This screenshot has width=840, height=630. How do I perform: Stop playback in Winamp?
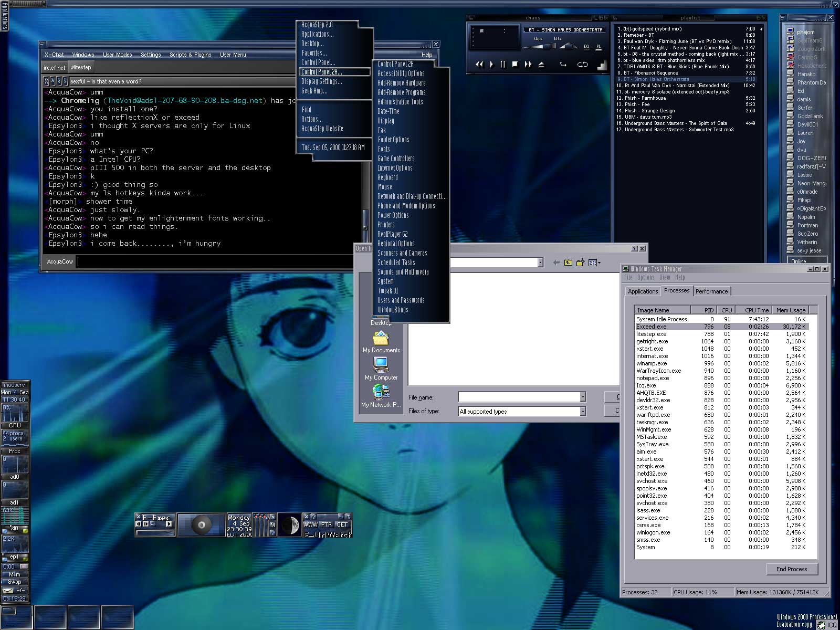pyautogui.click(x=515, y=65)
